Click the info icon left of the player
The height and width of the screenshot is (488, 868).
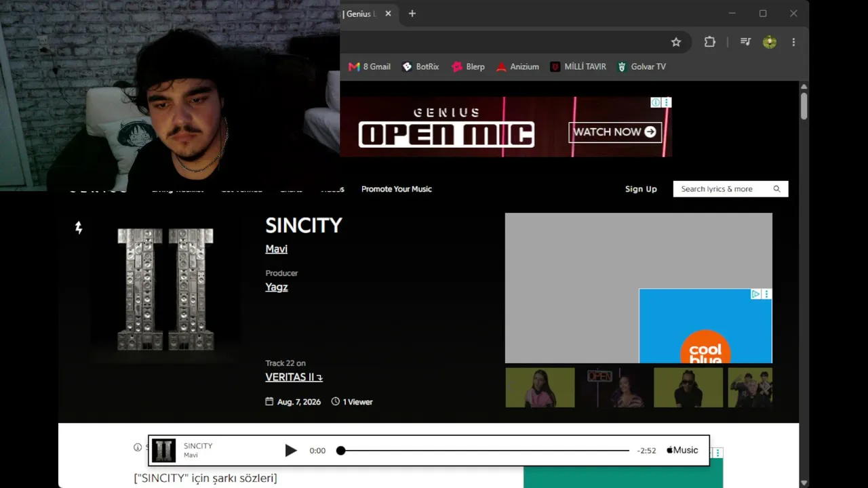(x=138, y=447)
